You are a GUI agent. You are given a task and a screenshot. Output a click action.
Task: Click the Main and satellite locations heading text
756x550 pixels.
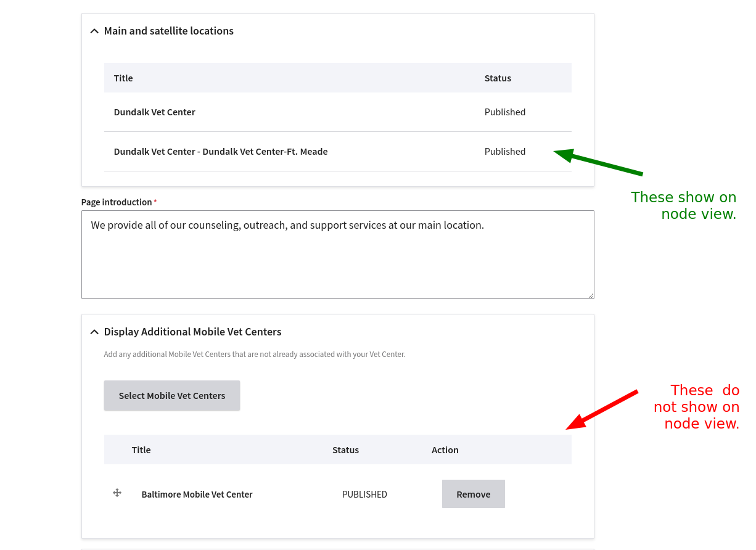[x=169, y=31]
